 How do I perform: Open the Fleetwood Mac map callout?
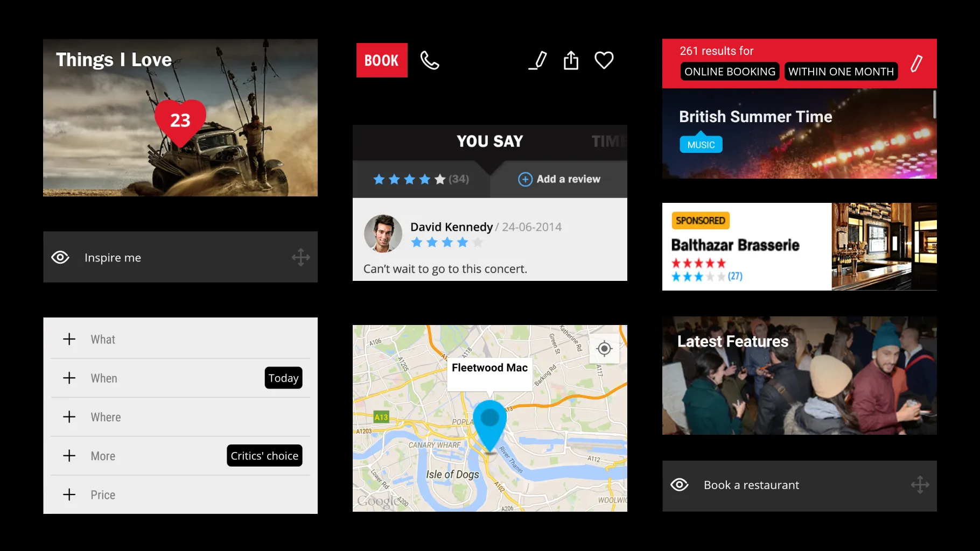[x=489, y=374]
